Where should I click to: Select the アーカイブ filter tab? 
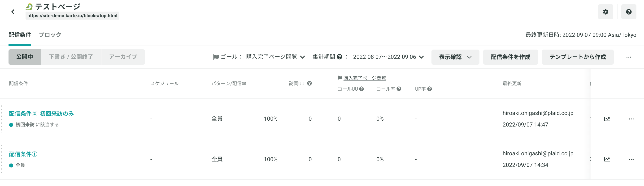[123, 57]
